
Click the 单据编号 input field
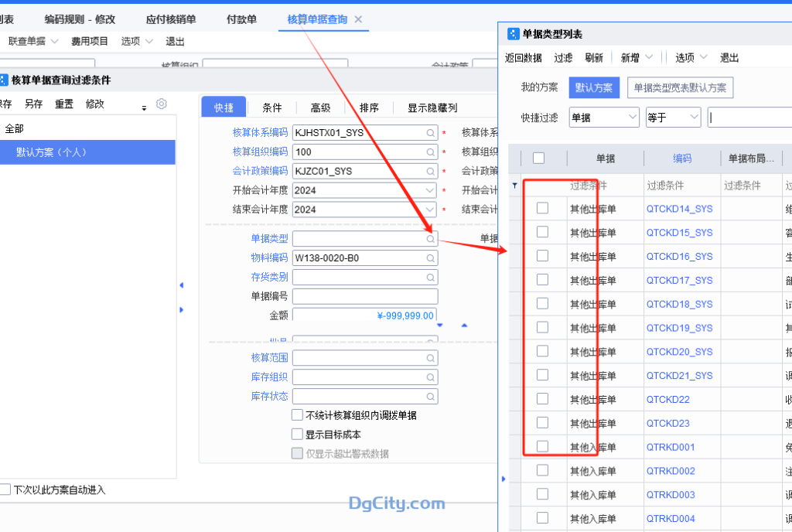(x=365, y=296)
